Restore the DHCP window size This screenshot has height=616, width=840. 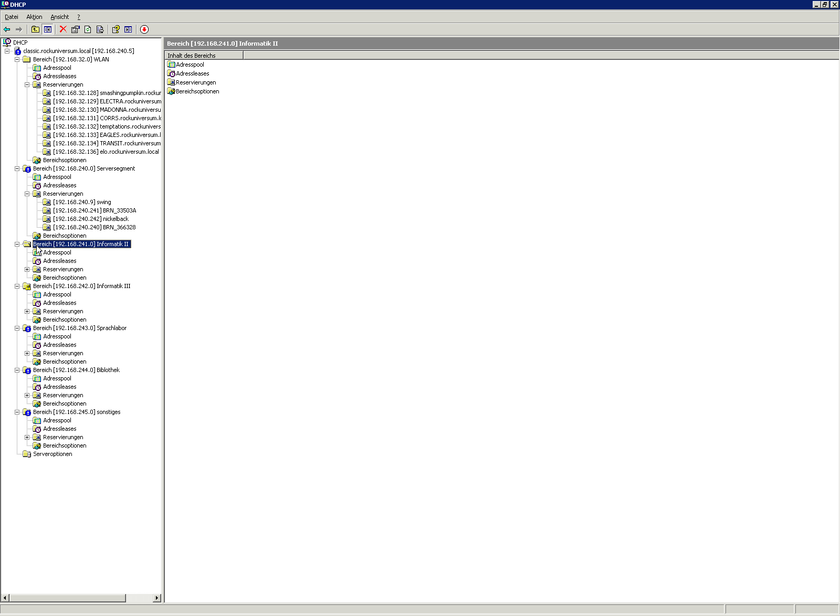click(x=825, y=4)
